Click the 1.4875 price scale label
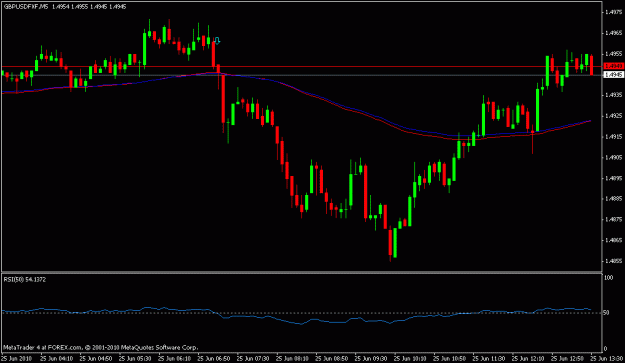 613,220
